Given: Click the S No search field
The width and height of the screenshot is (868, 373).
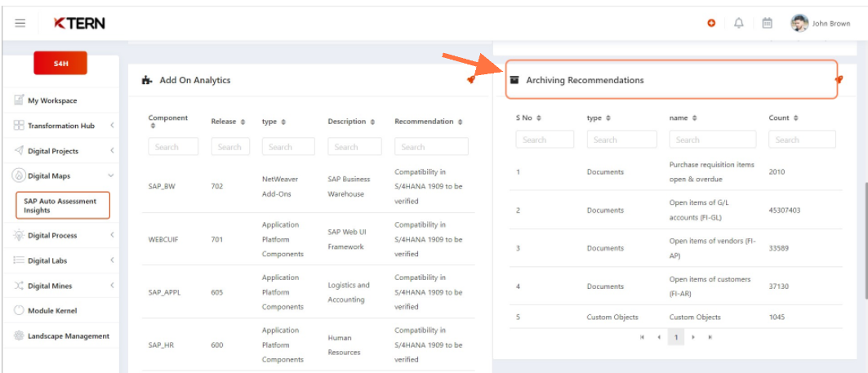Looking at the screenshot, I should (x=545, y=140).
